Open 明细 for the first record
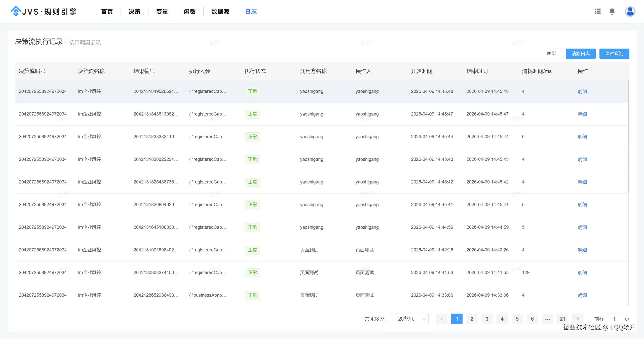The width and height of the screenshot is (644, 339). click(582, 91)
